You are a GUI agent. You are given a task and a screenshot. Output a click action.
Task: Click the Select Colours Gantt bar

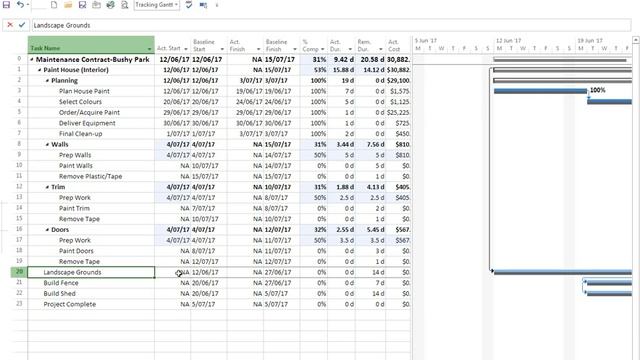609,102
